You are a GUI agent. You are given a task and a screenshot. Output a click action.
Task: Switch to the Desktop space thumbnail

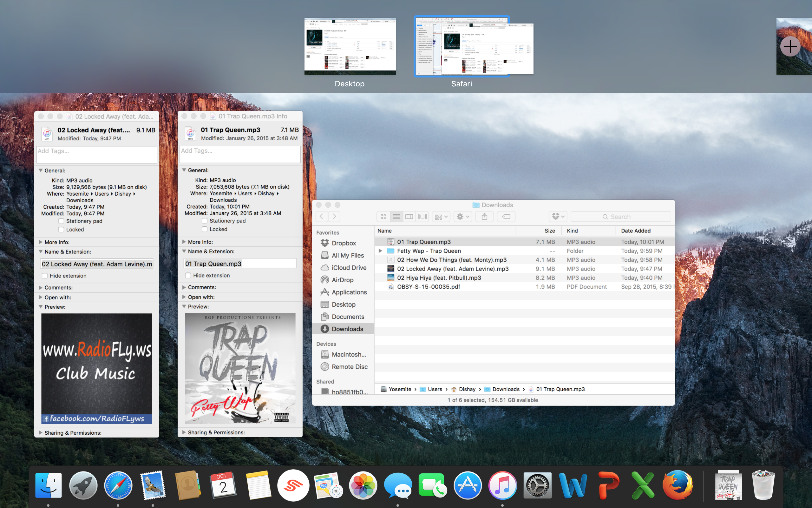pos(350,46)
